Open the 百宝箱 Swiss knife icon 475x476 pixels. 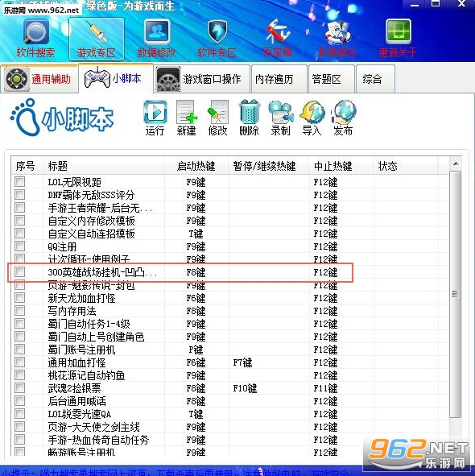coord(277,31)
